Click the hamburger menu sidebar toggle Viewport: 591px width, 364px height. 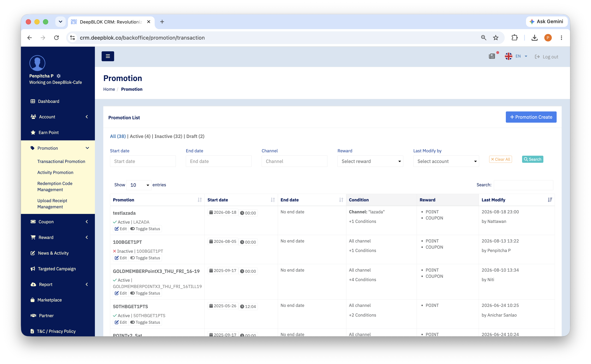[x=108, y=56]
